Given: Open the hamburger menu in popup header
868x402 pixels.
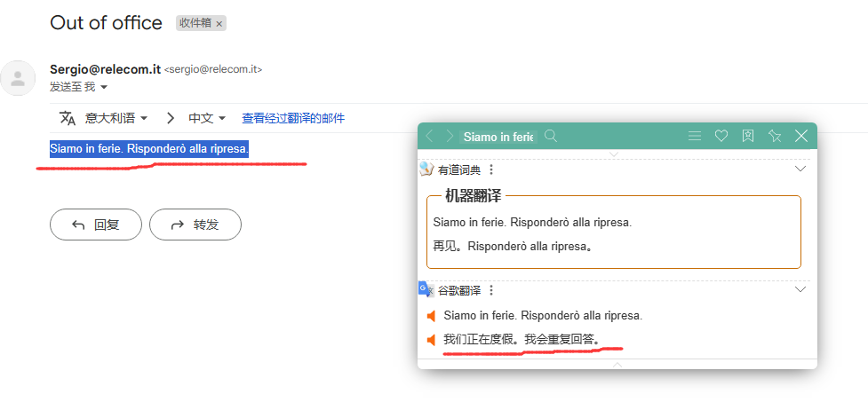Looking at the screenshot, I should tap(695, 136).
